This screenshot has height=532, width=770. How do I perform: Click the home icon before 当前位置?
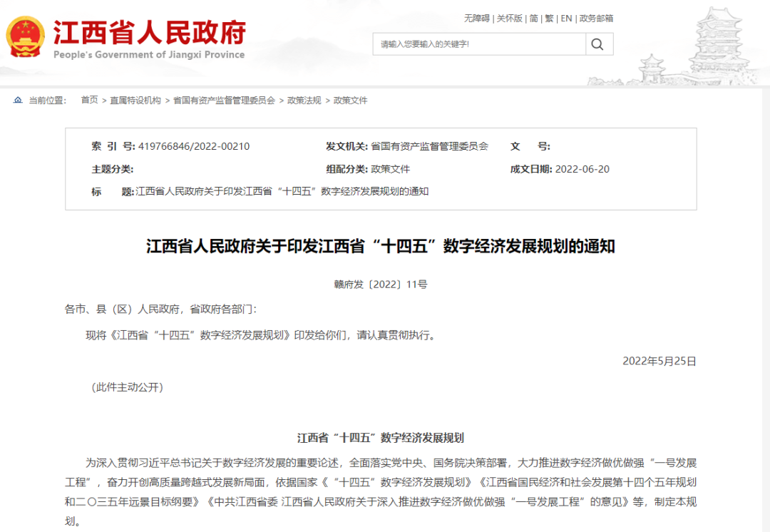click(x=18, y=101)
